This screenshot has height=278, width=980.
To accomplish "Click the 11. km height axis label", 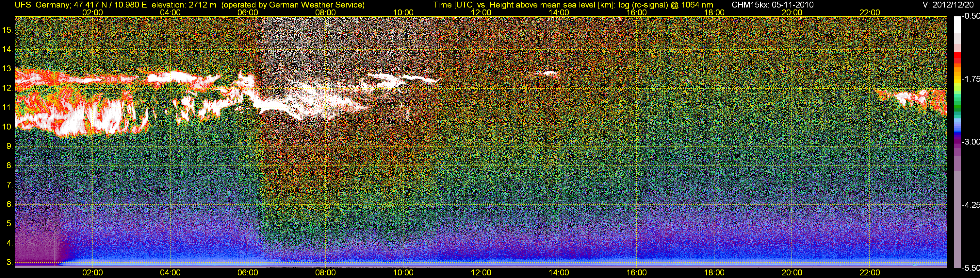I will tap(8, 108).
